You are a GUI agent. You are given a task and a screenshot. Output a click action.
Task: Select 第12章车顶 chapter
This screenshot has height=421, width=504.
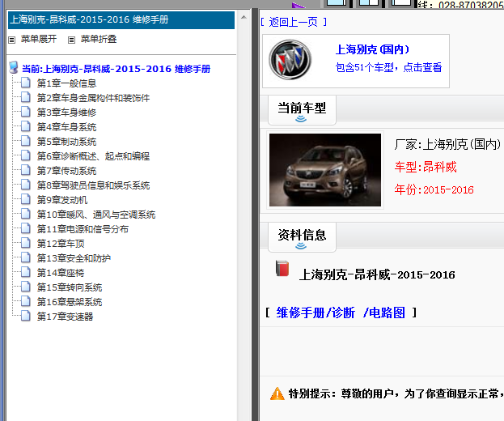tap(61, 244)
